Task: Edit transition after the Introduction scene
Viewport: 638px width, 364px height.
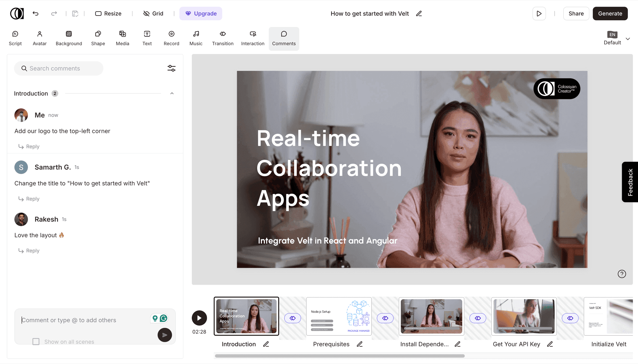Action: [292, 318]
